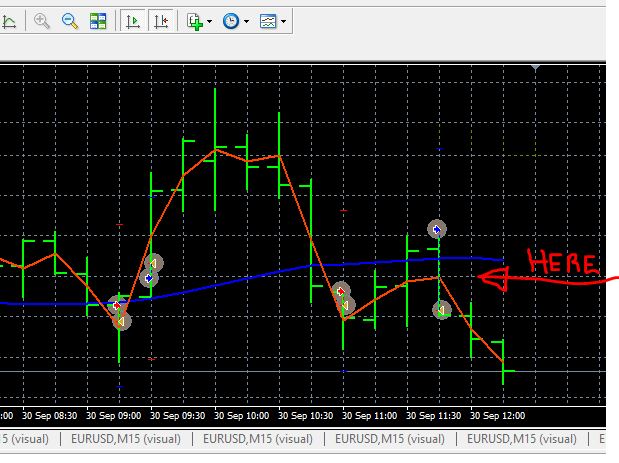Open the chart Templates icon
The width and height of the screenshot is (619, 463).
tap(268, 21)
